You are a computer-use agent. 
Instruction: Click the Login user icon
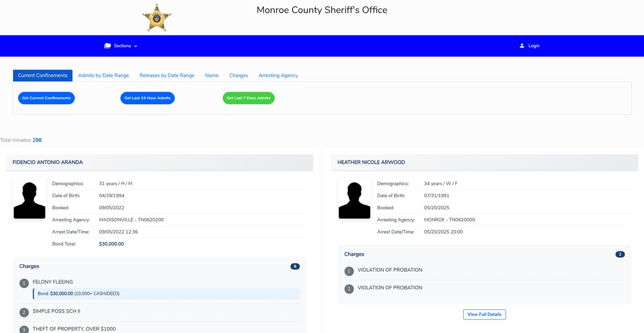pyautogui.click(x=522, y=46)
